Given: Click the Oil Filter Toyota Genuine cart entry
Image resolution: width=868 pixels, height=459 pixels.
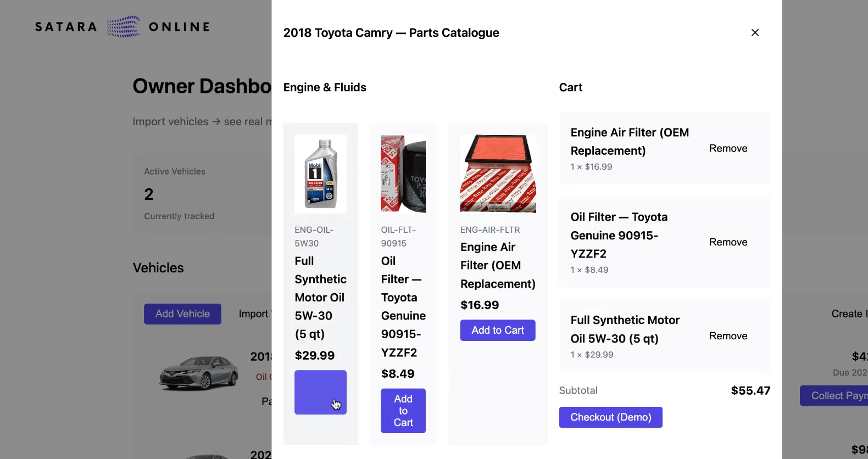Looking at the screenshot, I should [x=665, y=242].
